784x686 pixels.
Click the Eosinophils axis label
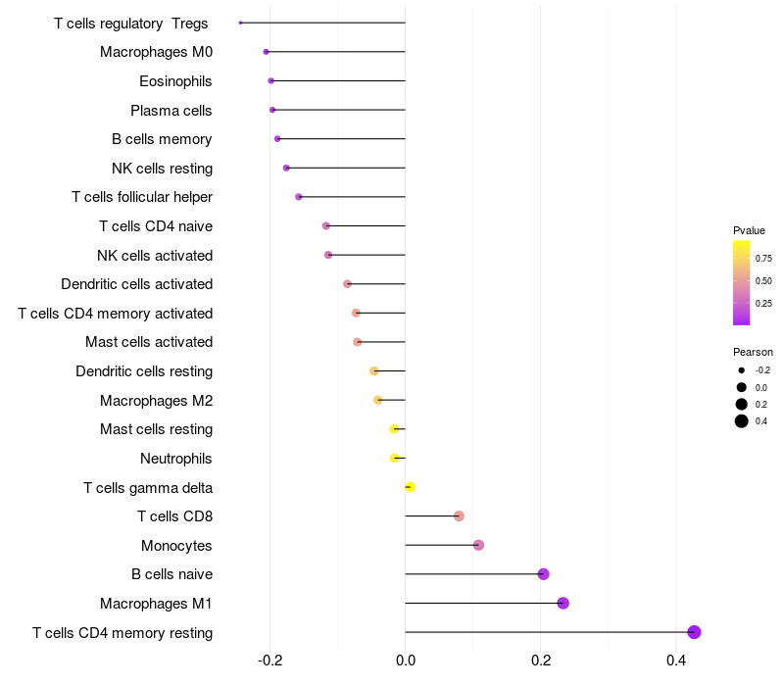tap(175, 81)
